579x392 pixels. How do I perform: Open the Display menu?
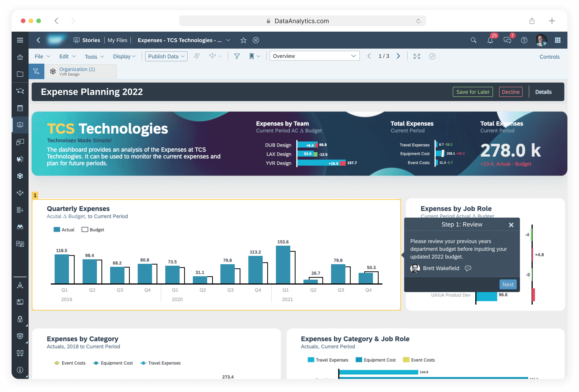click(124, 56)
